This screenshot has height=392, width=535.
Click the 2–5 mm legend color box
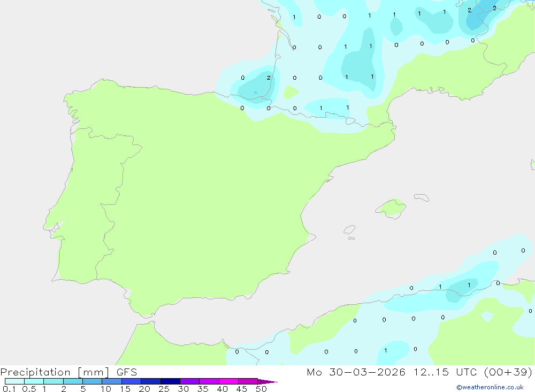pos(73,381)
